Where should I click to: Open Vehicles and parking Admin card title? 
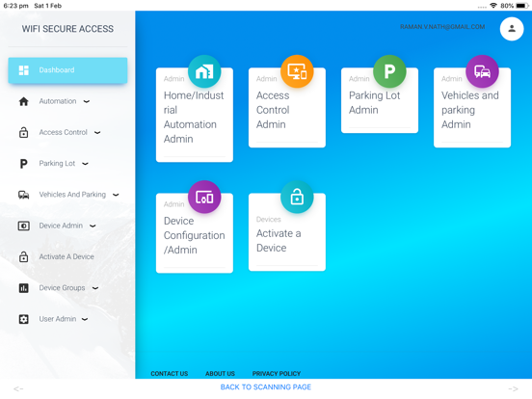470,110
